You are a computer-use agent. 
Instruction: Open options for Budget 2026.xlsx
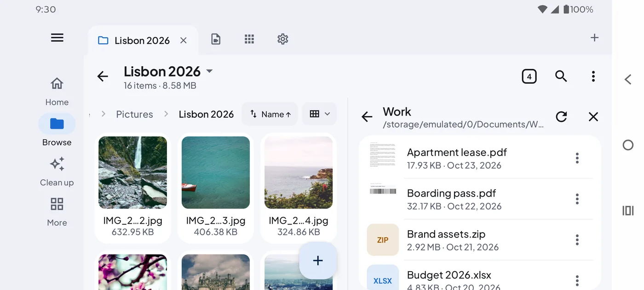pos(577,280)
